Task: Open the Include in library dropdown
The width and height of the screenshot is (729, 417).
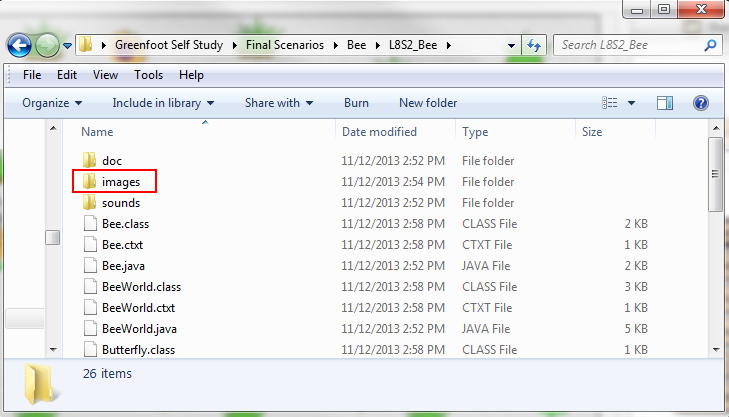Action: (163, 103)
